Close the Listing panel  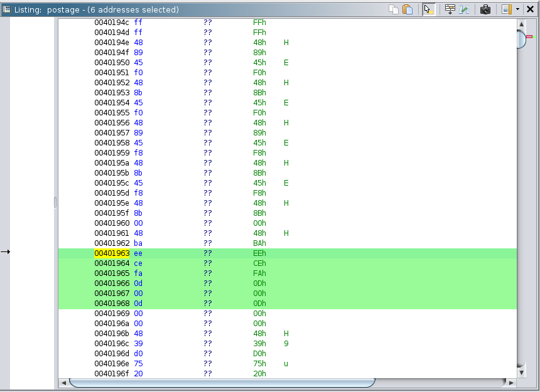pyautogui.click(x=531, y=9)
